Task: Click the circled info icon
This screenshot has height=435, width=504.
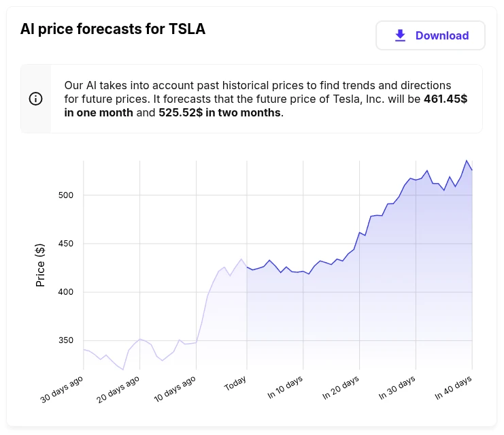Action: pos(36,99)
